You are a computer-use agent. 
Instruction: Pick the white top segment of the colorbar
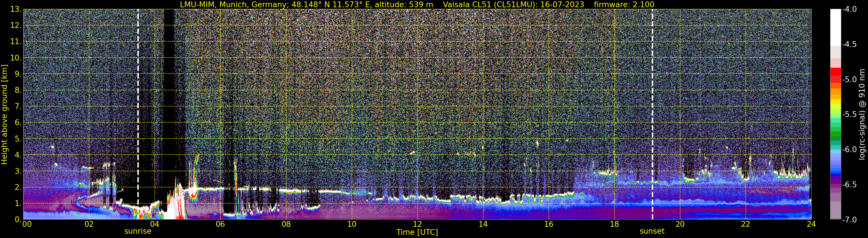pyautogui.click(x=835, y=27)
